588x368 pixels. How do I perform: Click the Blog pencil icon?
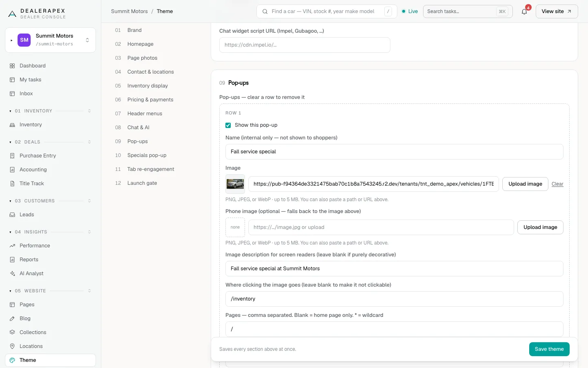[12, 319]
